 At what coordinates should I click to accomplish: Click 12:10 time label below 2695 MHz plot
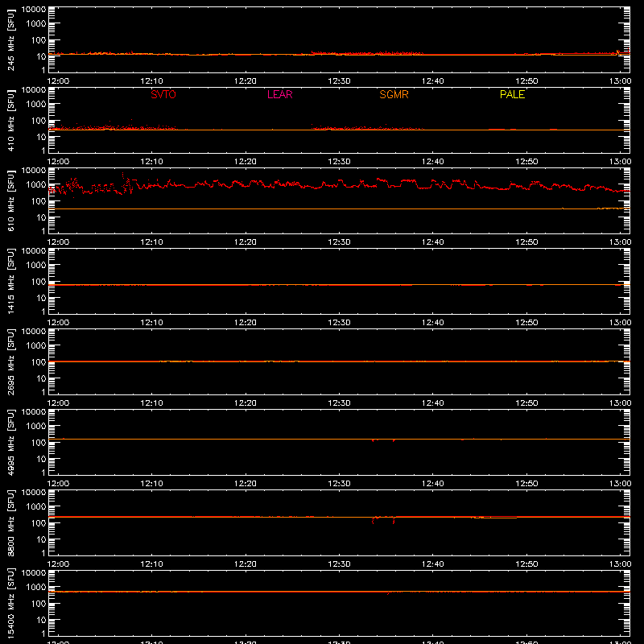pyautogui.click(x=151, y=403)
